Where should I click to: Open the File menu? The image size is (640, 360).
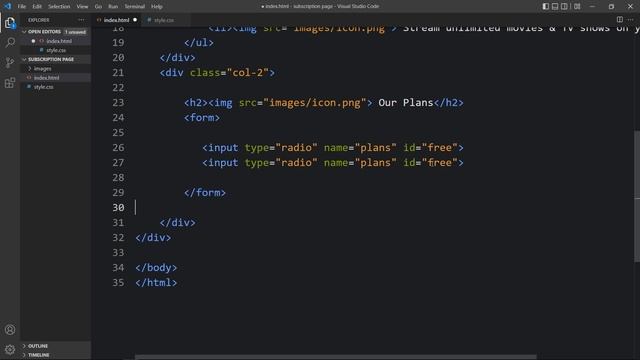(x=22, y=6)
